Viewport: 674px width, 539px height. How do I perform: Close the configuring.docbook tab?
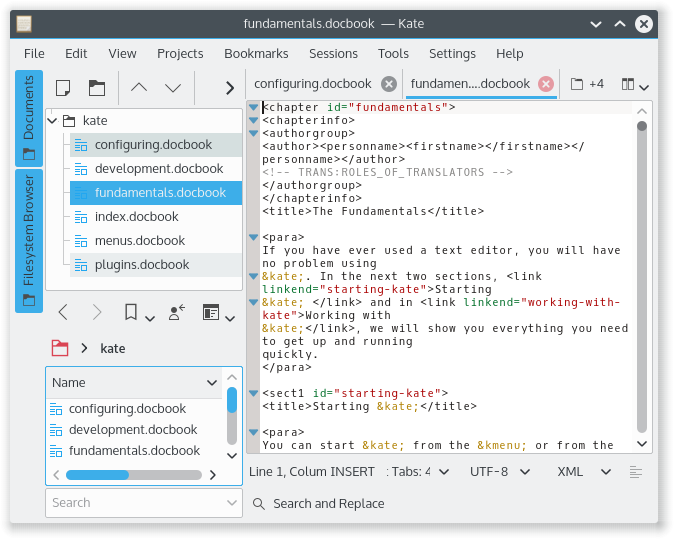pos(388,84)
